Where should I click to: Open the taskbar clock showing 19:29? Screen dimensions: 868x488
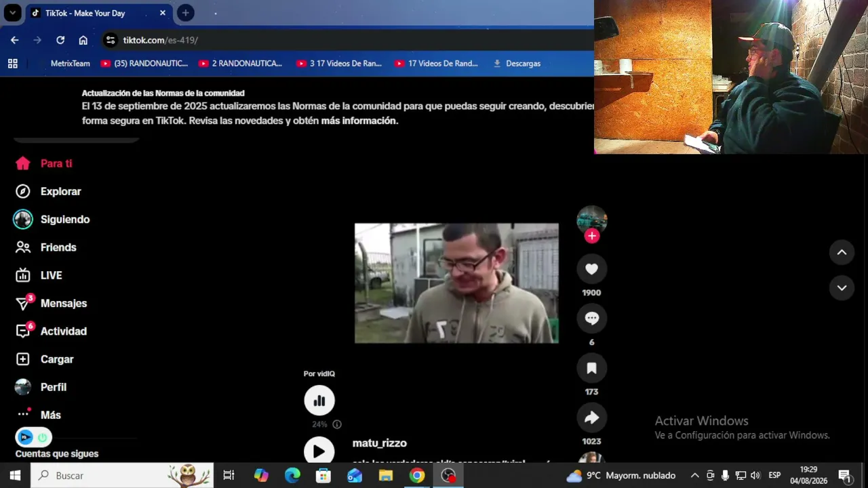[808, 475]
